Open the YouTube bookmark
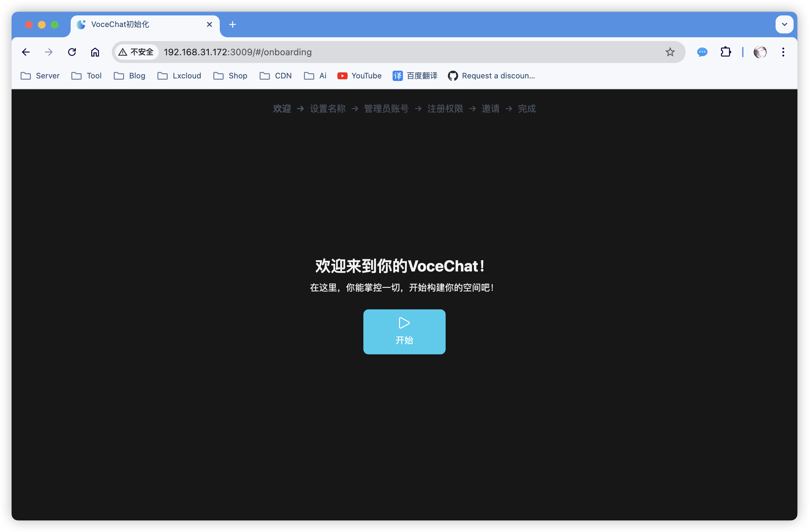The width and height of the screenshot is (809, 532). click(359, 76)
